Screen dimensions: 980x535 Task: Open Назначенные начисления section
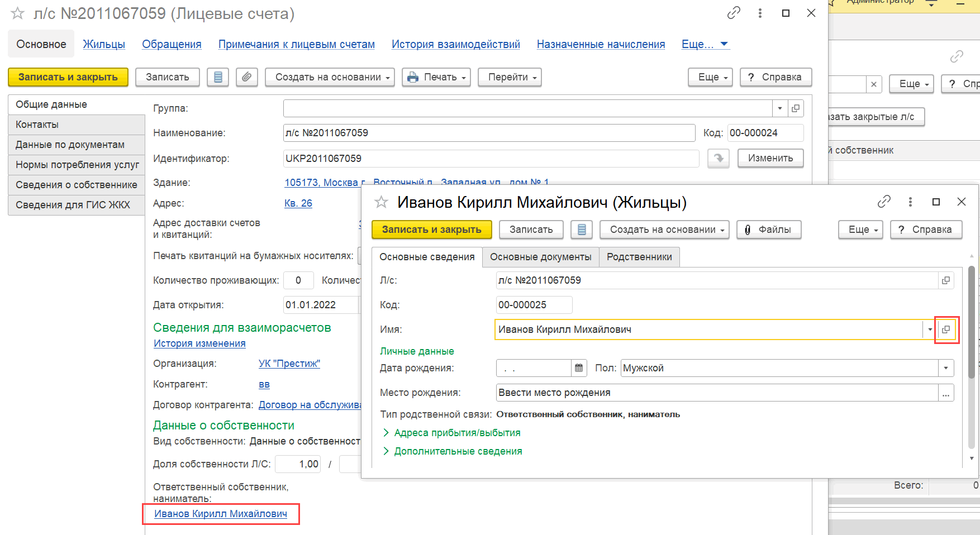(x=601, y=44)
